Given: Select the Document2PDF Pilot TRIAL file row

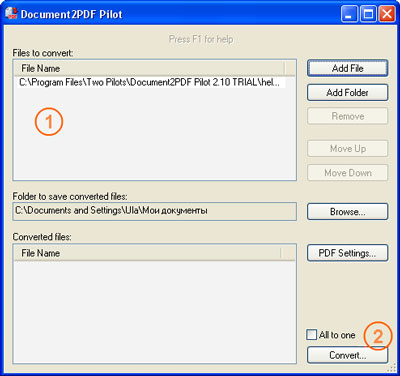Looking at the screenshot, I should [152, 82].
